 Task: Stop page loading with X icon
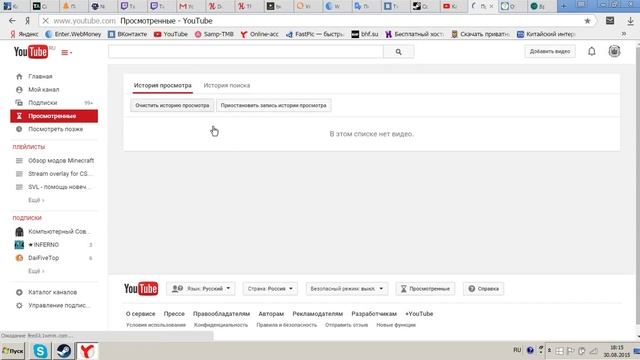tap(46, 21)
